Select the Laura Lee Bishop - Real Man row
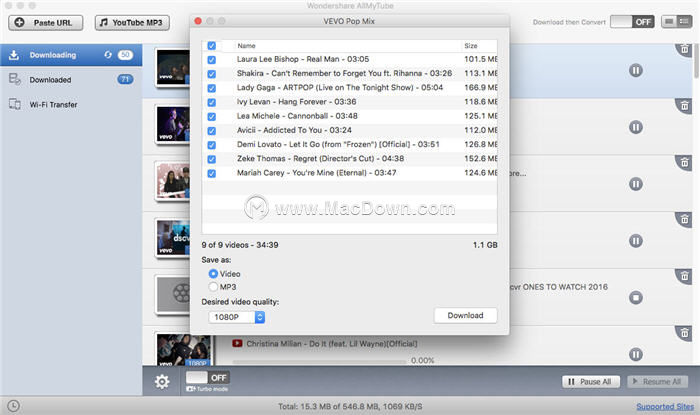Viewport: 700px width, 415px height. click(x=350, y=59)
